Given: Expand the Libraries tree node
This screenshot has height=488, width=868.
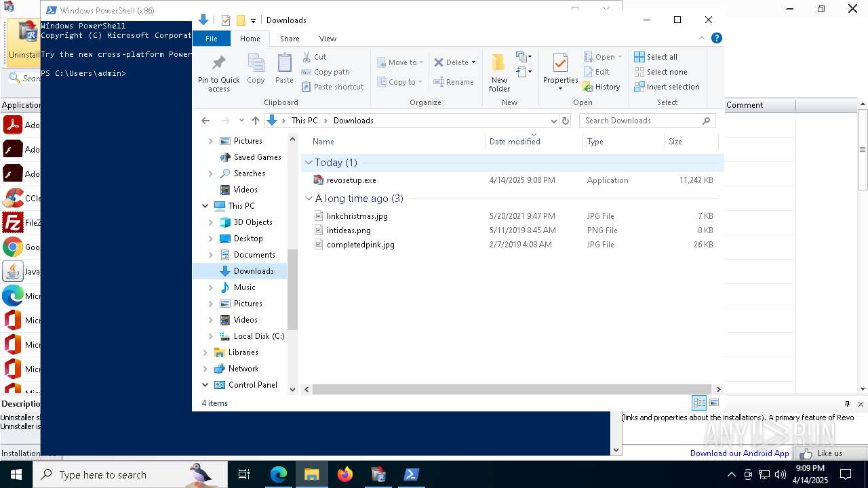Looking at the screenshot, I should (205, 352).
